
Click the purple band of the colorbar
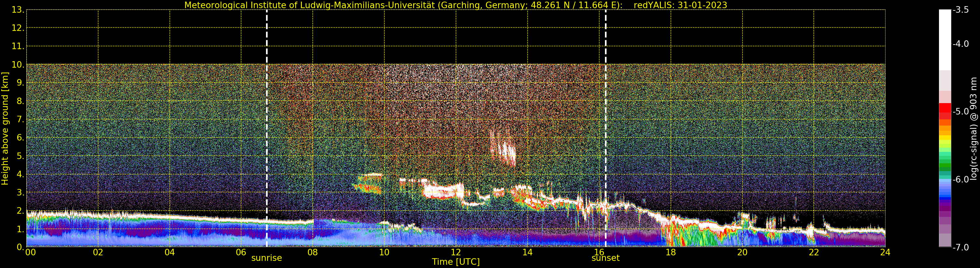(945, 208)
